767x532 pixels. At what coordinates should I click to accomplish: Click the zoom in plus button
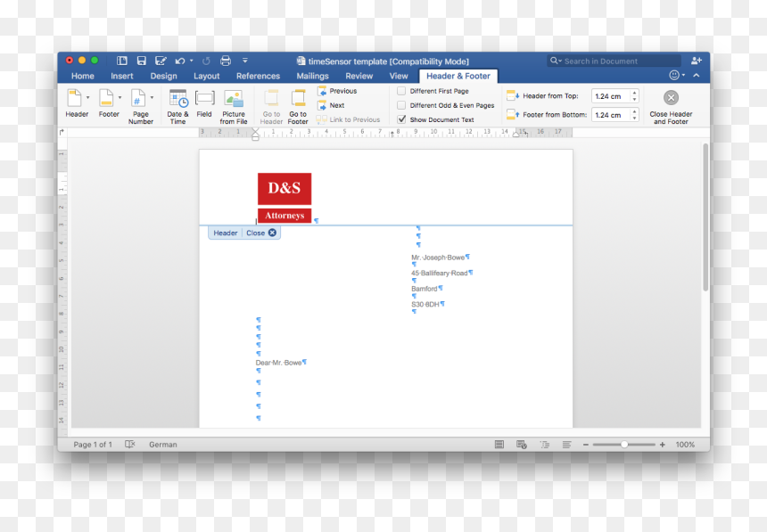coord(663,445)
